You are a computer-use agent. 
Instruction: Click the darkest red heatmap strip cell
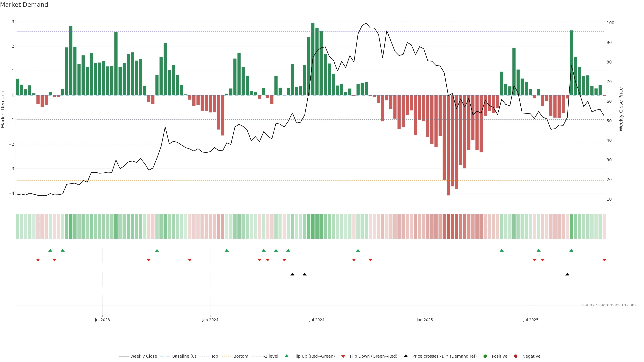tap(448, 226)
